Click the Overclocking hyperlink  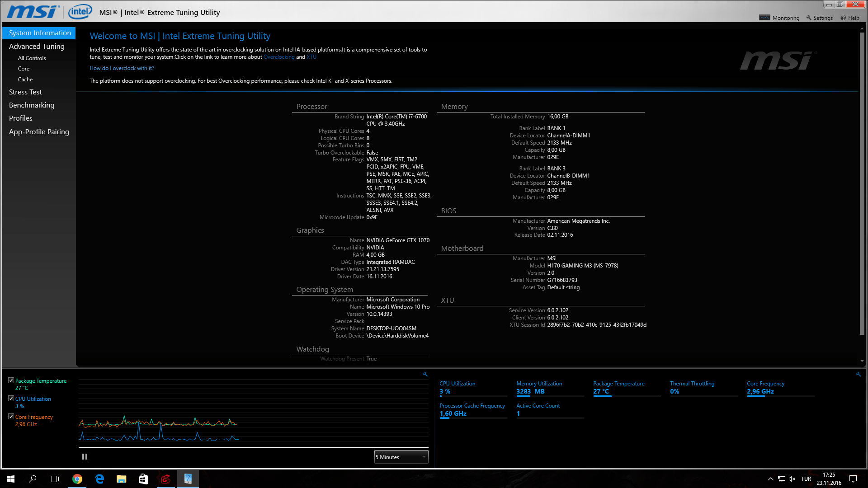click(x=279, y=57)
